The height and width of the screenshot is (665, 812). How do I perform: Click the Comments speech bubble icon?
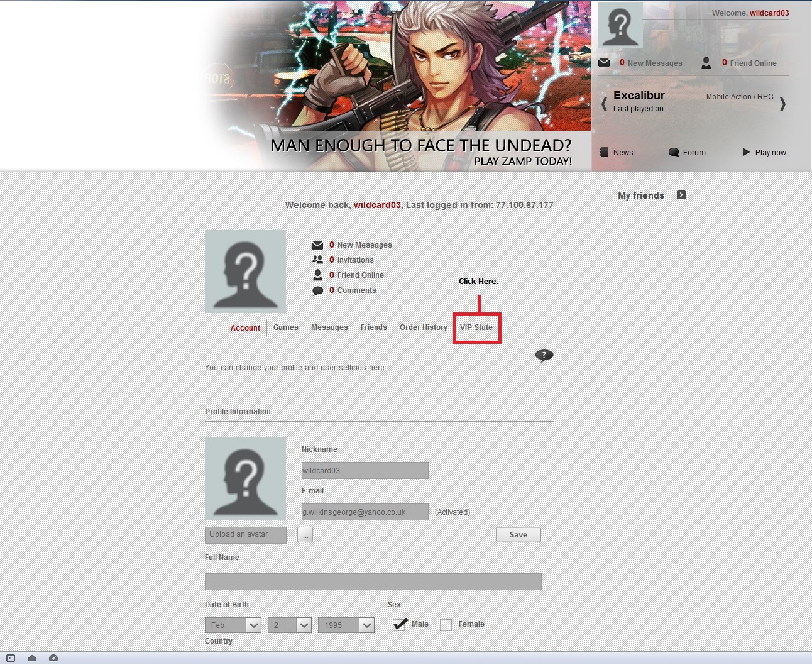(317, 290)
